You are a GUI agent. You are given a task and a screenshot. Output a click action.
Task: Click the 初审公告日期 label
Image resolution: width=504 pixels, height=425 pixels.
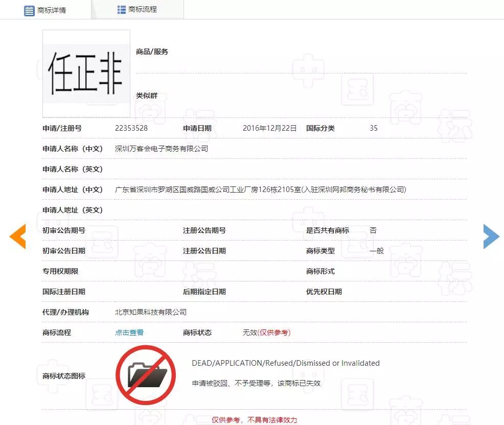(64, 251)
